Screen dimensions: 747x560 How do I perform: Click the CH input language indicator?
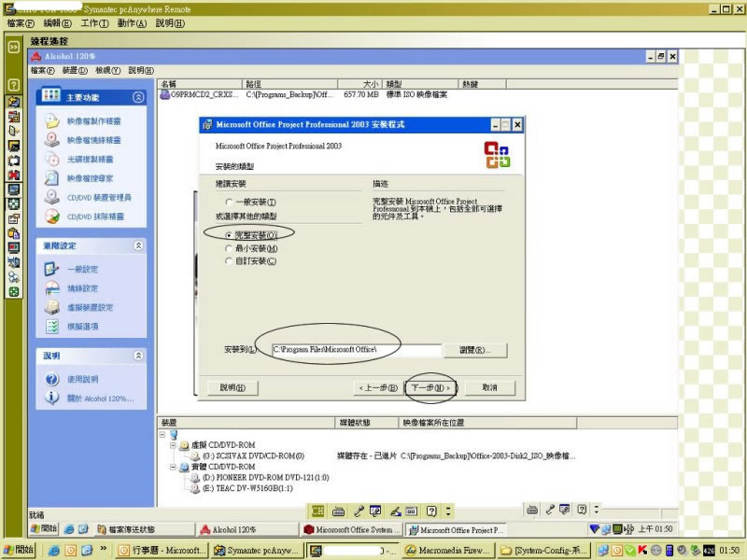pos(317,511)
